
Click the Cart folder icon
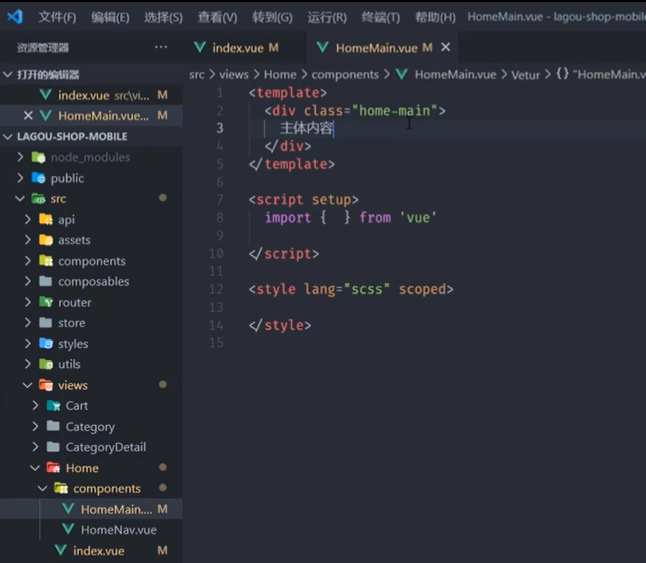click(x=53, y=406)
